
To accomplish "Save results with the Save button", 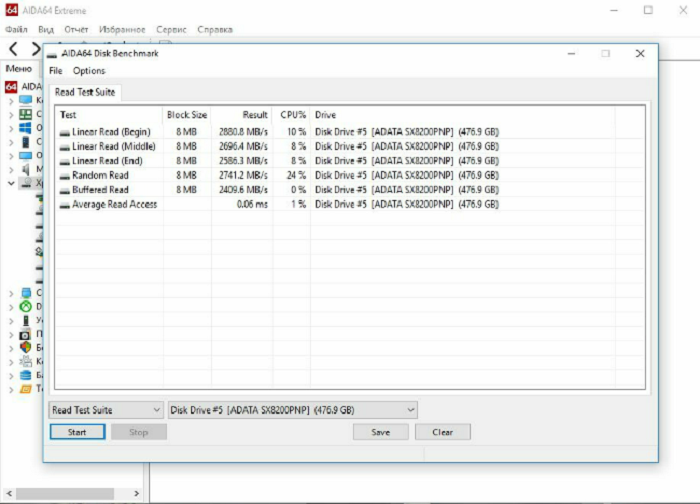I will coord(380,432).
